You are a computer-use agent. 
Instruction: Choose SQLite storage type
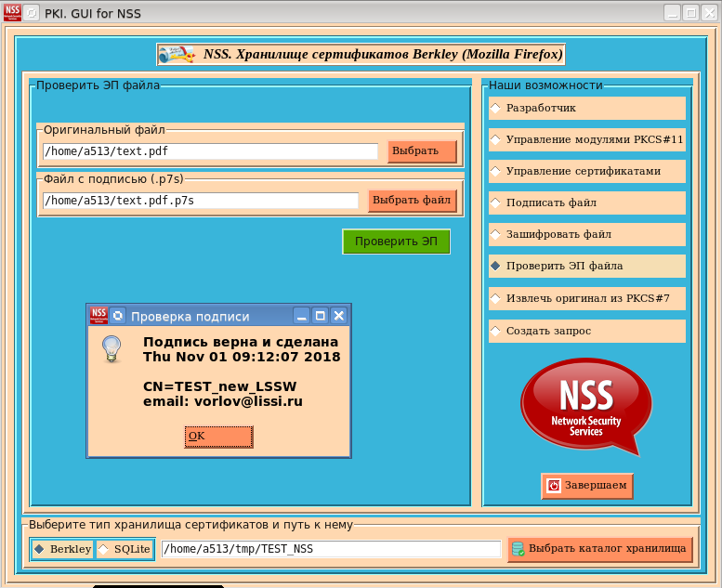pos(125,549)
